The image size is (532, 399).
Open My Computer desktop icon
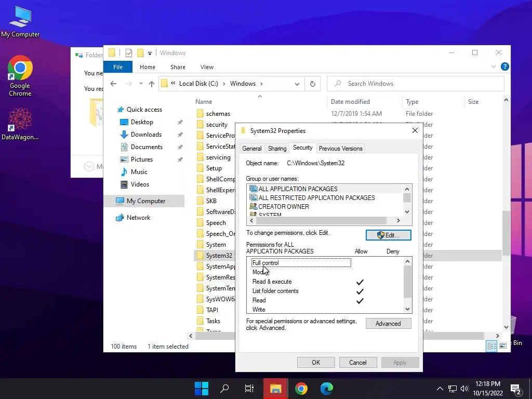pos(20,22)
